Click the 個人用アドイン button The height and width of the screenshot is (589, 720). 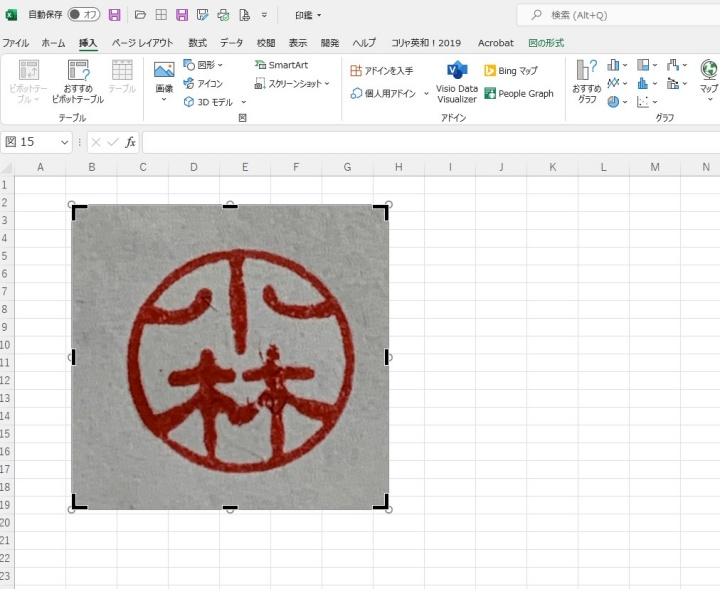coord(383,94)
